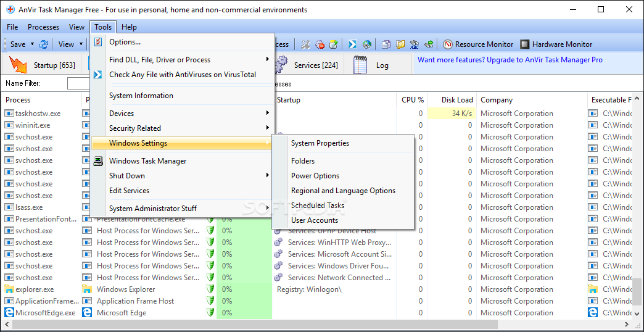Click the Options checklist icon in menu
This screenshot has width=644, height=332.
pos(98,42)
